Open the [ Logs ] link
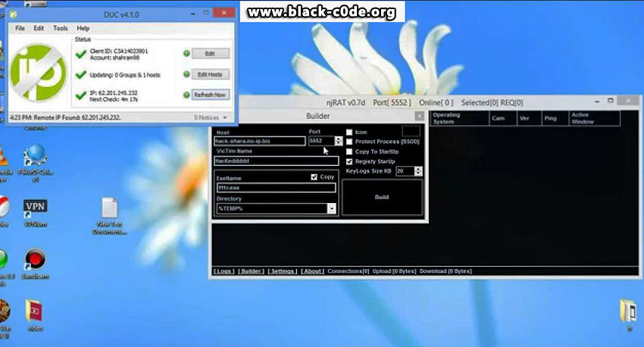This screenshot has height=347, width=644. (224, 271)
